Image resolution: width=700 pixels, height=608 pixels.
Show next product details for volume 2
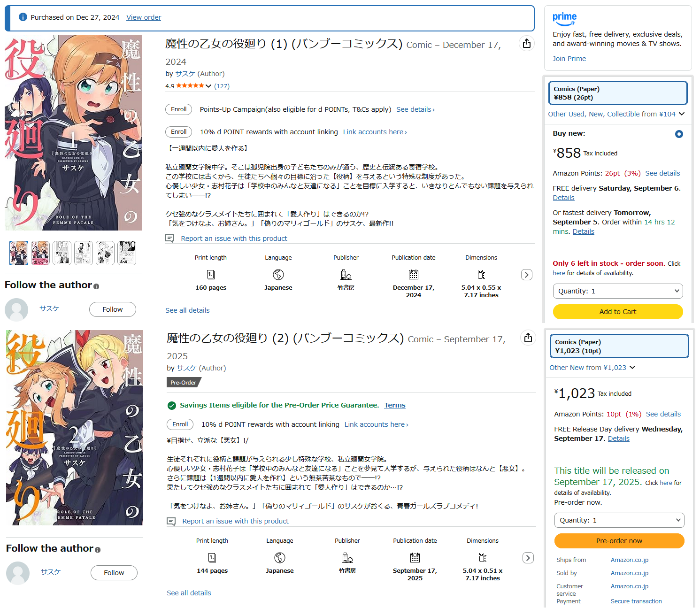(x=528, y=558)
